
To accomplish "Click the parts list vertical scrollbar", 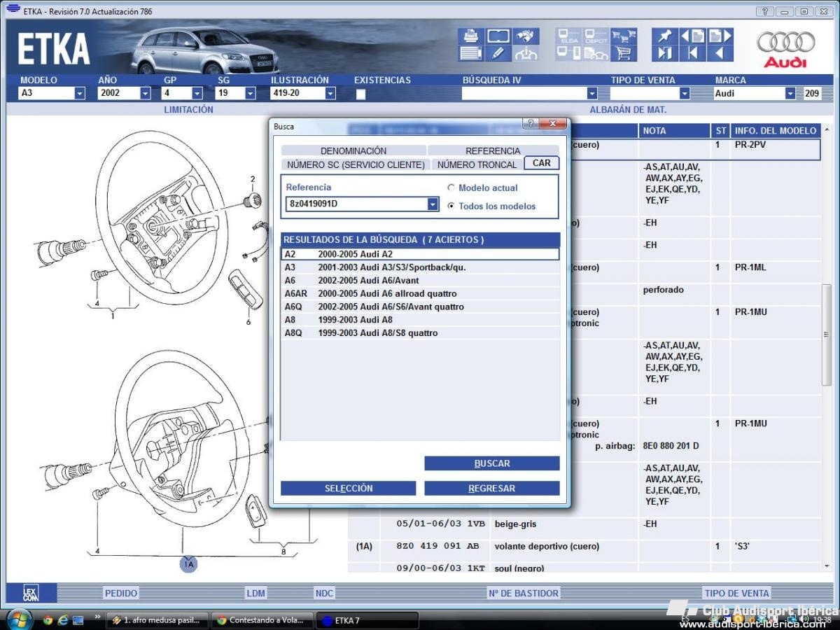I will (x=827, y=336).
